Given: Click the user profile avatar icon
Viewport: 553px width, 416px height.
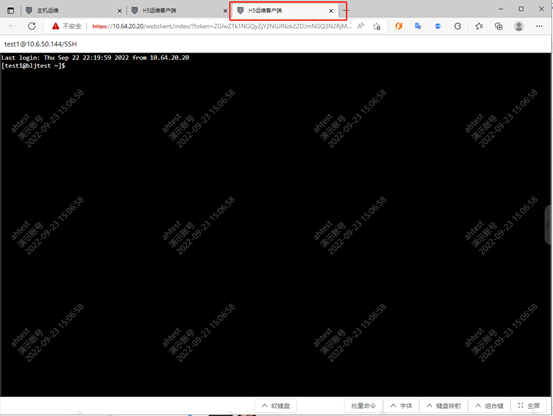Looking at the screenshot, I should (518, 26).
